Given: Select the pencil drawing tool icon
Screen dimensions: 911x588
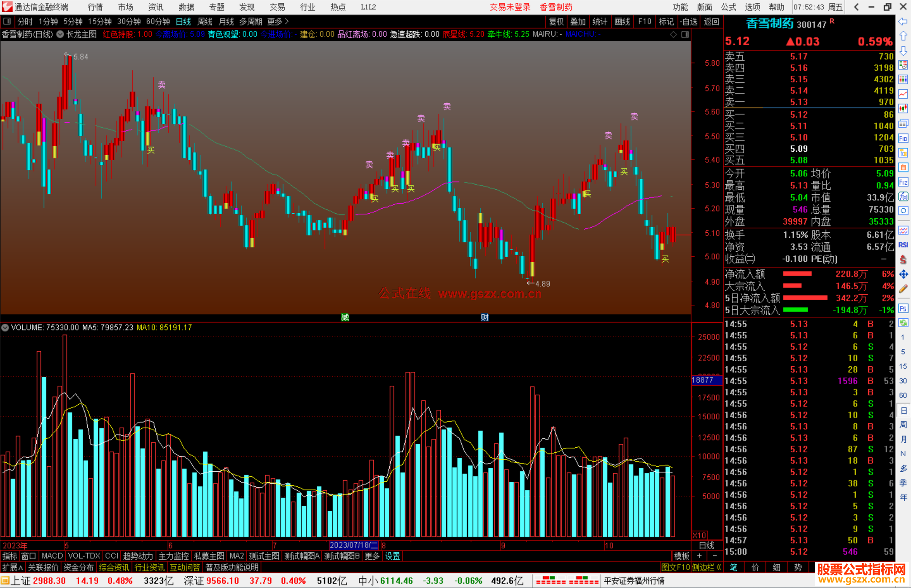Looking at the screenshot, I should (903, 289).
